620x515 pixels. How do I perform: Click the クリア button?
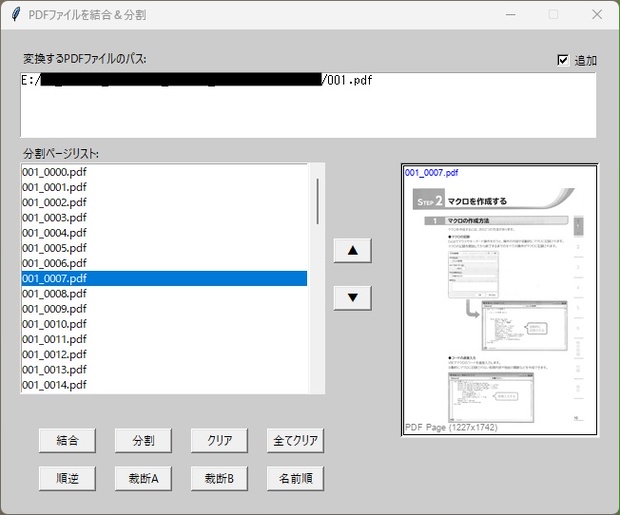(x=219, y=440)
